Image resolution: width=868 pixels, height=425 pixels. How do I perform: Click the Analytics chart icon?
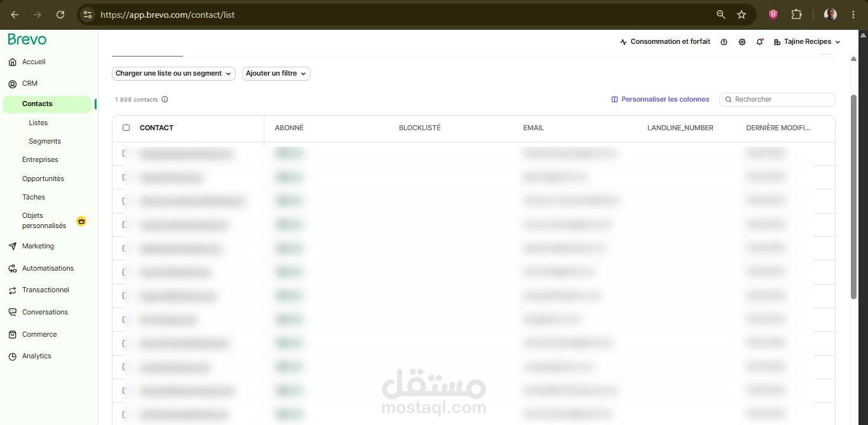[13, 356]
